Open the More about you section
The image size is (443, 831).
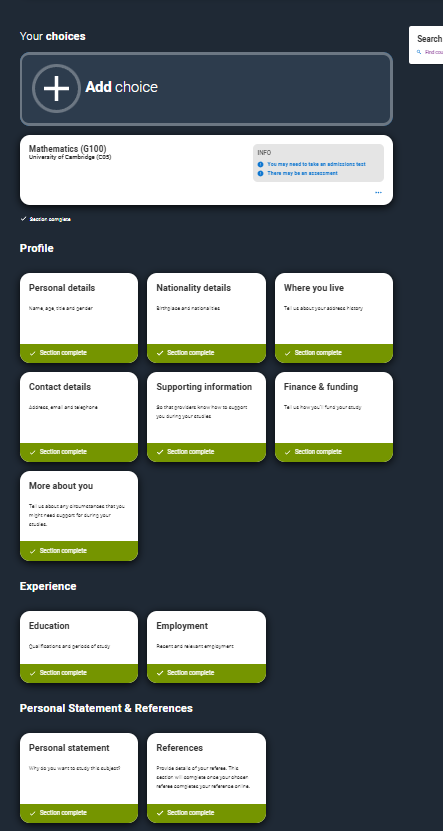click(x=79, y=516)
